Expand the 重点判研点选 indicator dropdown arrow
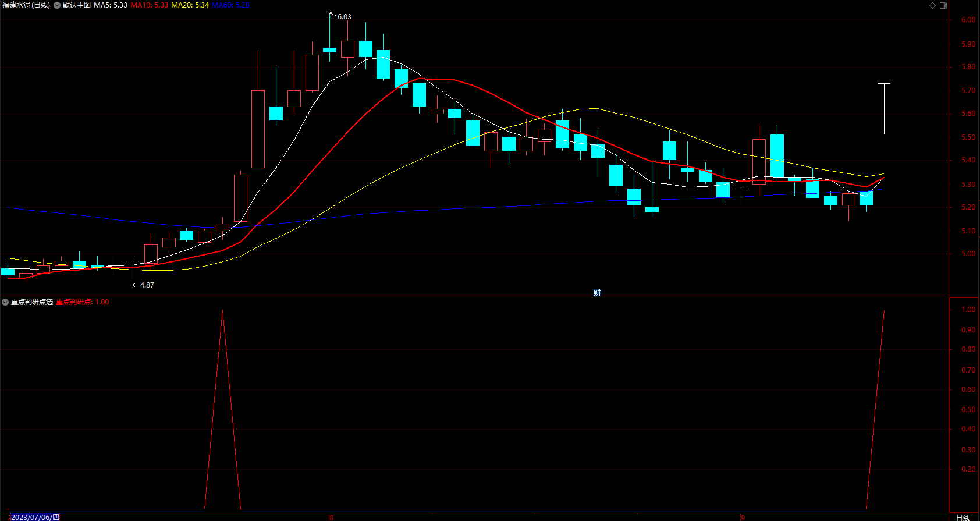Image resolution: width=980 pixels, height=521 pixels. point(5,302)
